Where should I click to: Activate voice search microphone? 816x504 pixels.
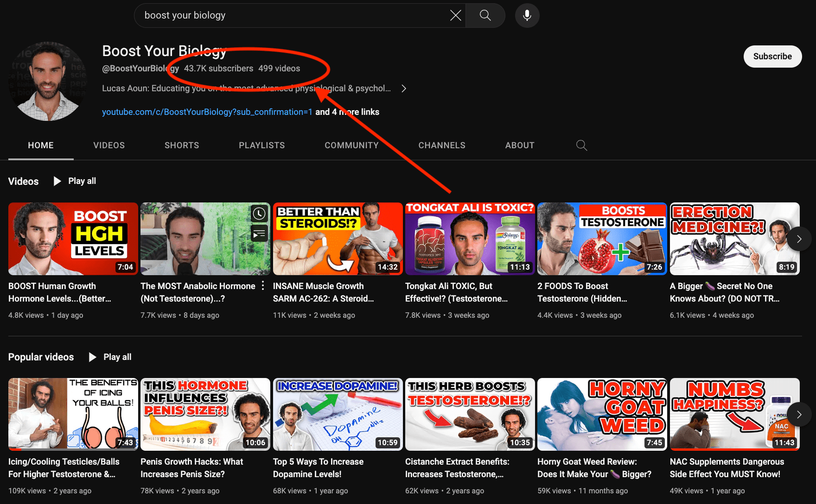click(x=527, y=15)
